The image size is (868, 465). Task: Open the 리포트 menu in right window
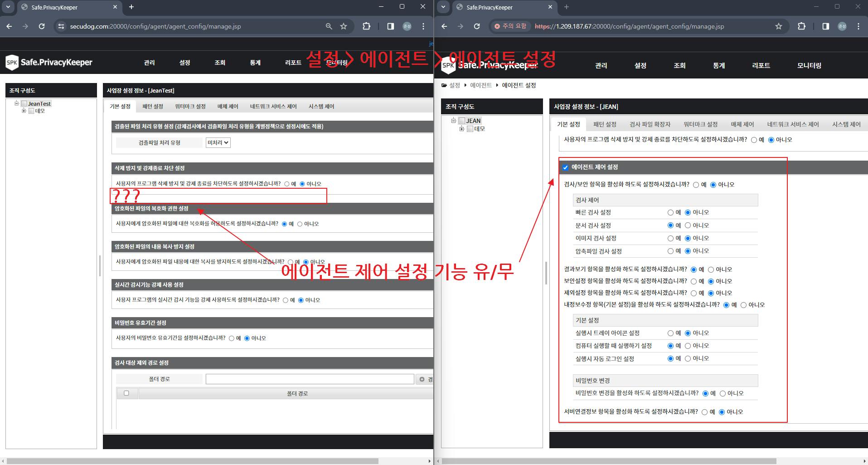click(761, 65)
